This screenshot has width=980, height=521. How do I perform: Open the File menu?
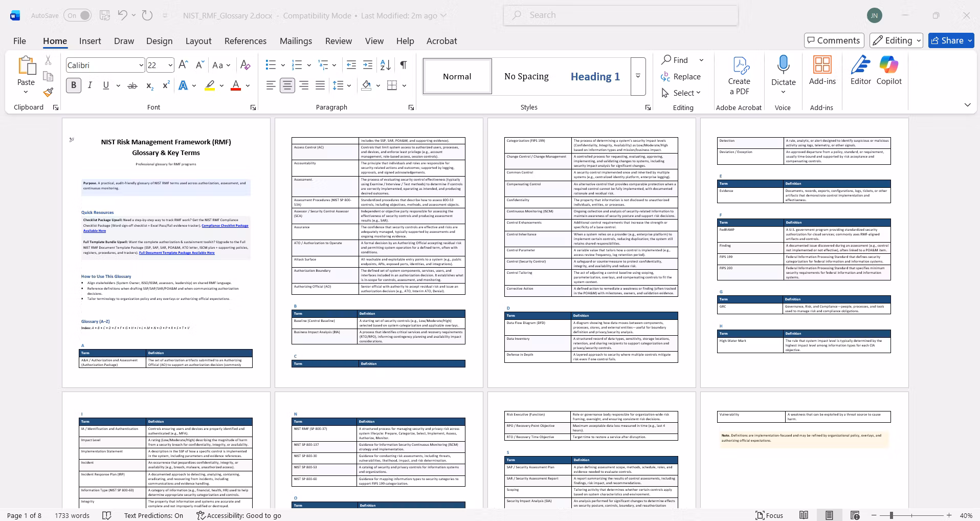(x=19, y=41)
